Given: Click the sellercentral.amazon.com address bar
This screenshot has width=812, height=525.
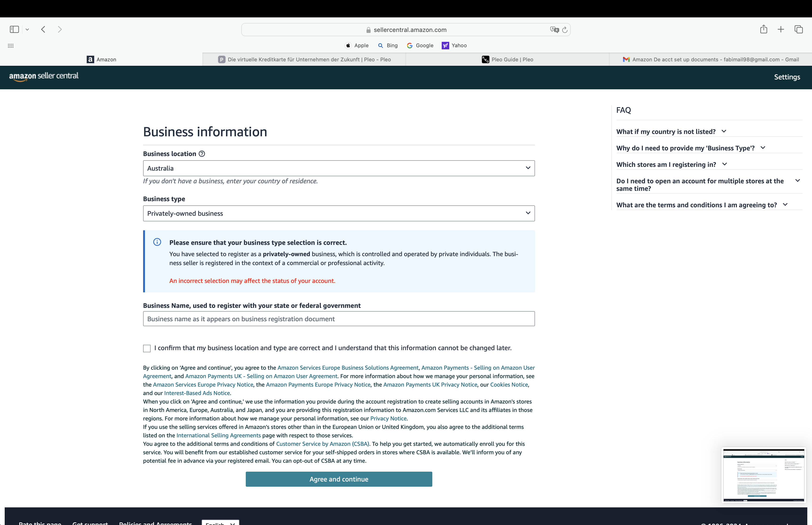Looking at the screenshot, I should (x=406, y=30).
